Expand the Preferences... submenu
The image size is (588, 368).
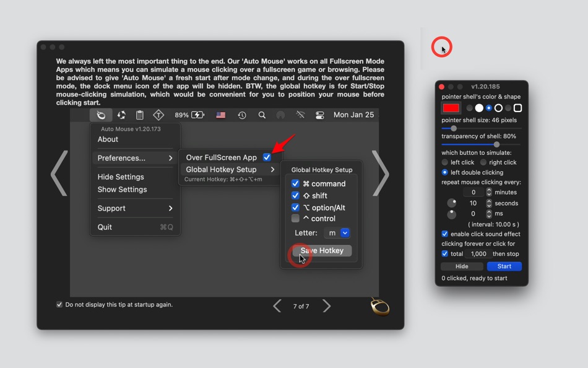coord(135,158)
